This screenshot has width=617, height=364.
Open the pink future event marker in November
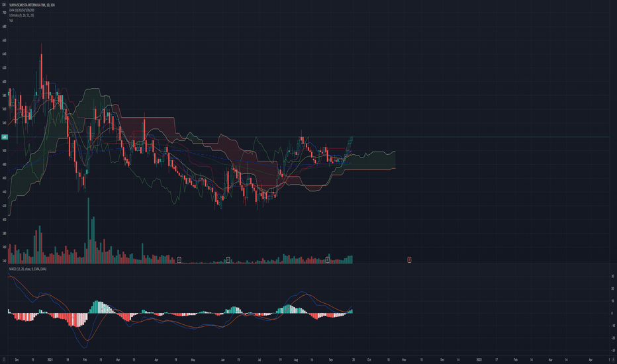click(409, 259)
